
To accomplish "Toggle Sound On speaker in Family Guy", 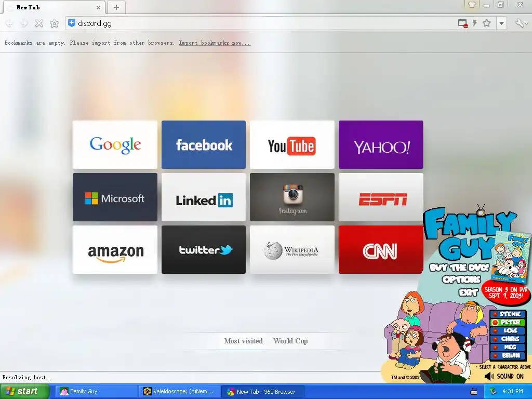I will pyautogui.click(x=504, y=376).
